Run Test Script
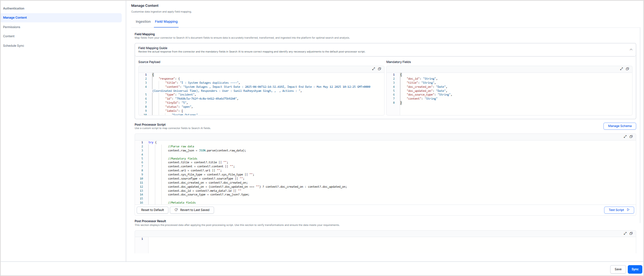Image resolution: width=644 pixels, height=276 pixels. 619,210
